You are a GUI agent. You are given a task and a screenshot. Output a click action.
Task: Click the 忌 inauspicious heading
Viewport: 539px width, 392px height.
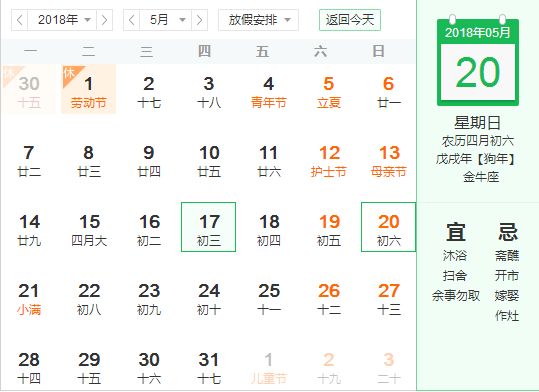[x=508, y=232]
